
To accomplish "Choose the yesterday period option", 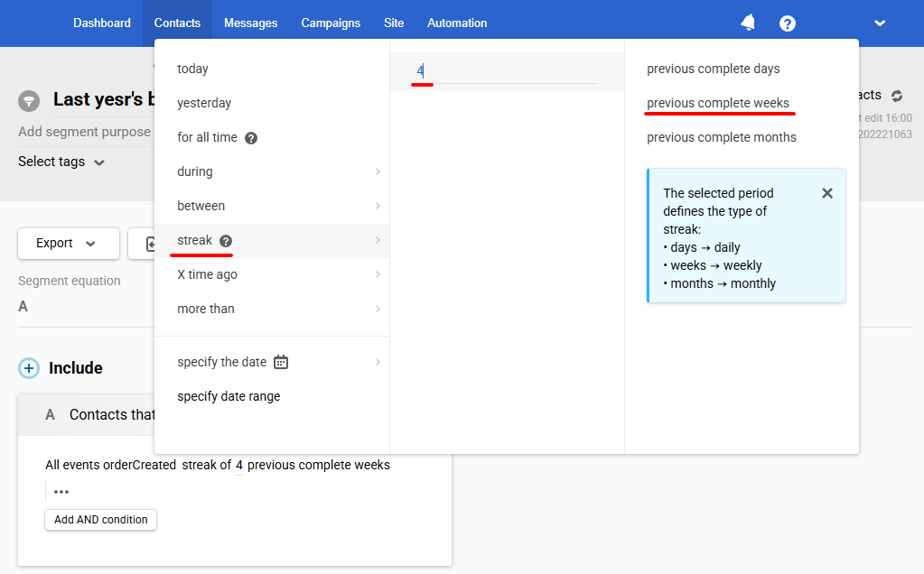I will [204, 103].
